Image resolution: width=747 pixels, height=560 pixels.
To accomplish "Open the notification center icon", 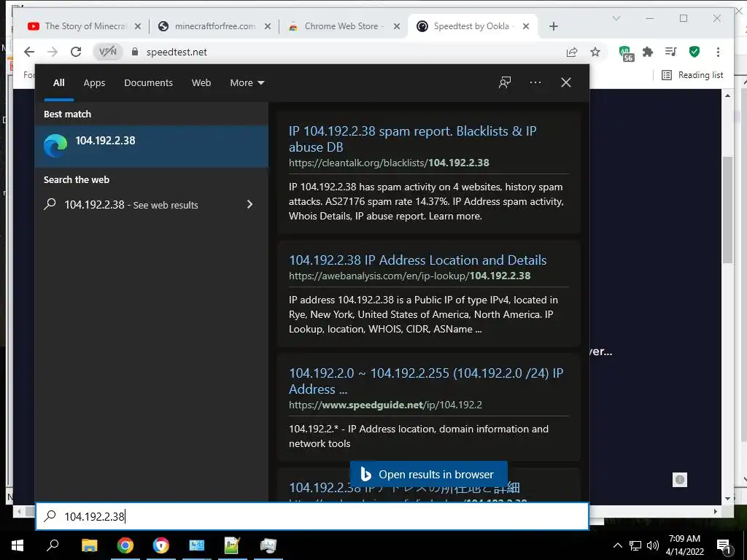I will (724, 546).
